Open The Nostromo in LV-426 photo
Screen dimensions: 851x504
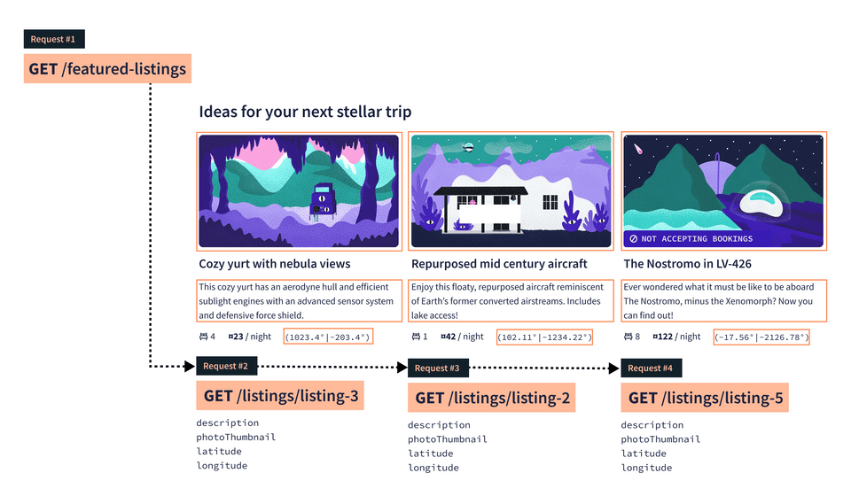pyautogui.click(x=723, y=191)
